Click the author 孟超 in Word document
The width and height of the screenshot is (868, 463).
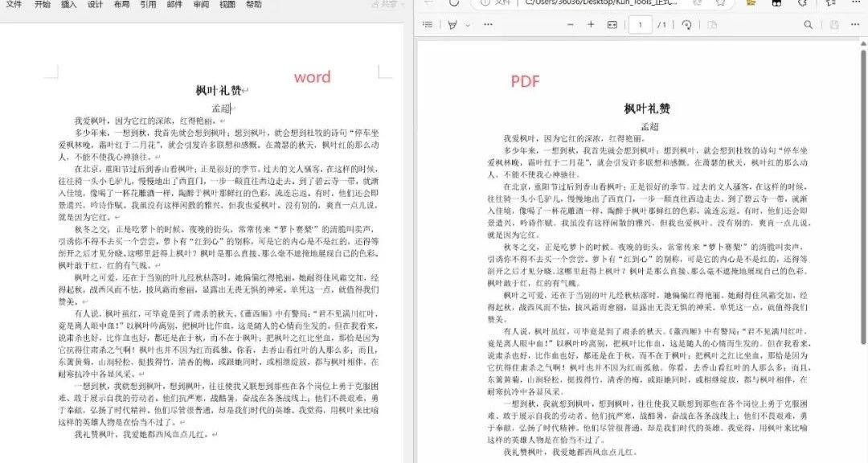pos(221,109)
